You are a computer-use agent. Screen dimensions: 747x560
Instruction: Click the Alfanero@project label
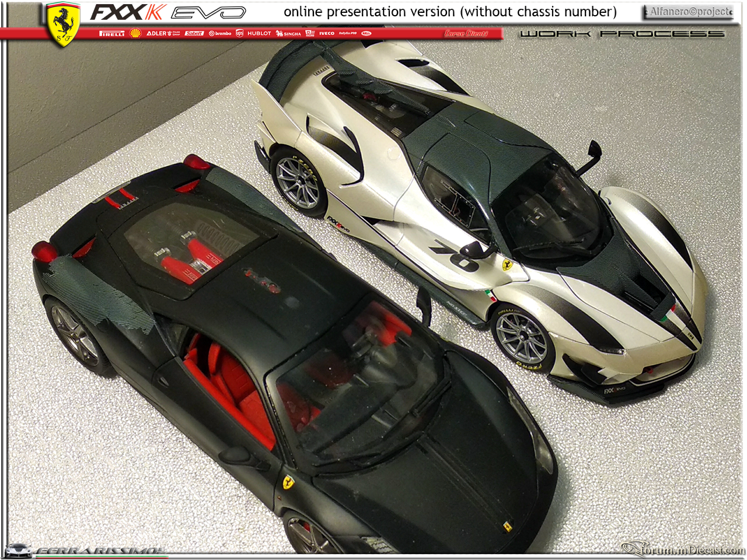click(x=689, y=12)
